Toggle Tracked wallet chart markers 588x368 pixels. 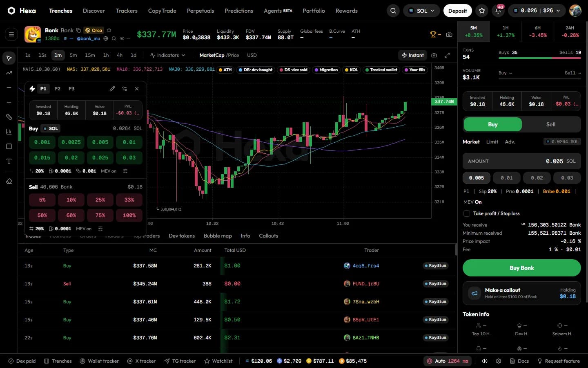pos(381,70)
